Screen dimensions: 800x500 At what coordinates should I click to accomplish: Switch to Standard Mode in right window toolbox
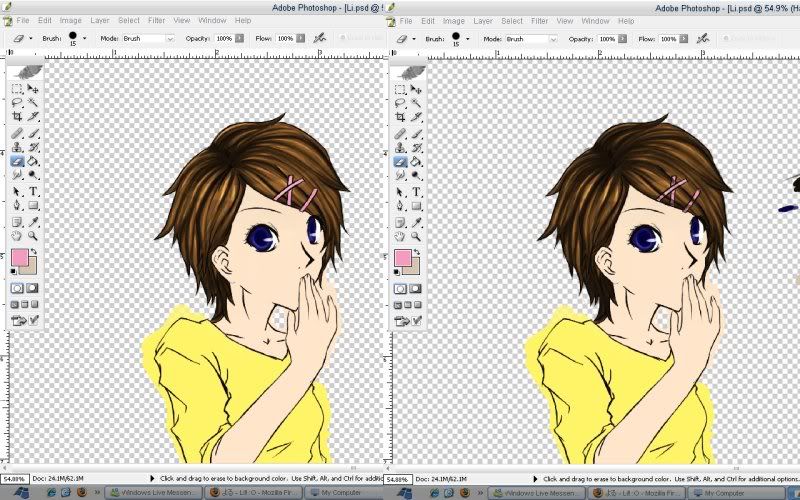tap(400, 289)
